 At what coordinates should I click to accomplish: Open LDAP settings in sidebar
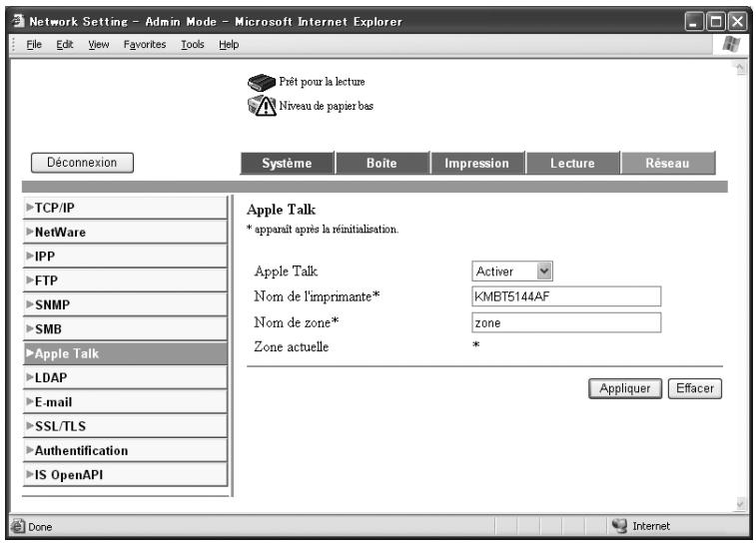click(125, 377)
